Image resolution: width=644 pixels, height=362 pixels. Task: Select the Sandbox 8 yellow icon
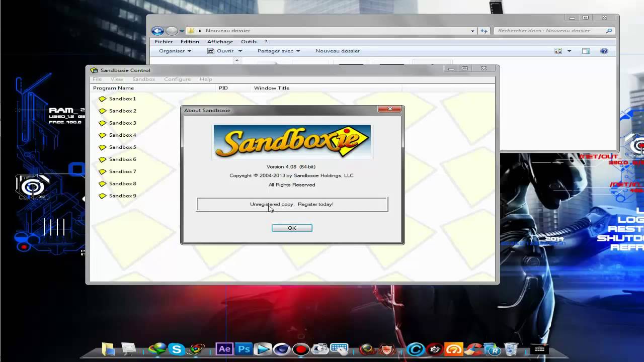click(x=103, y=184)
